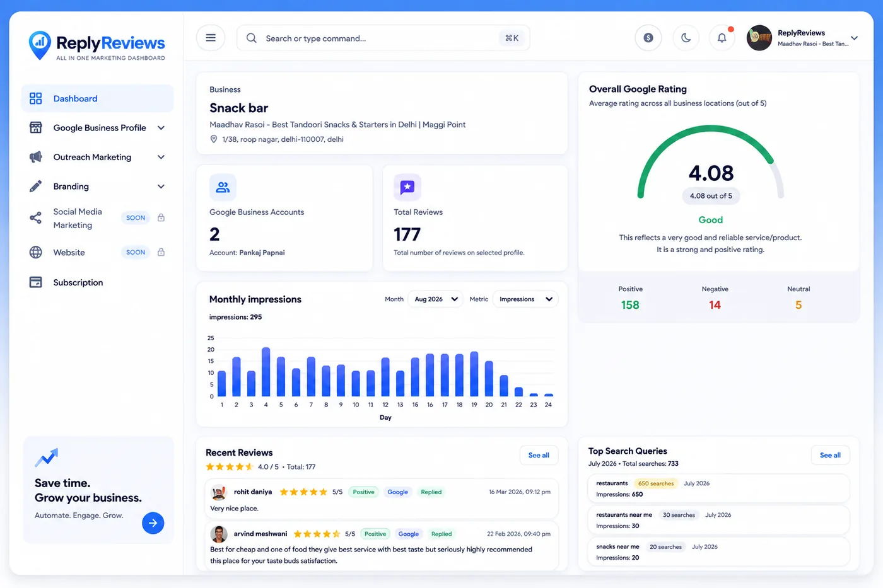See all Top Search Queries

tap(830, 455)
